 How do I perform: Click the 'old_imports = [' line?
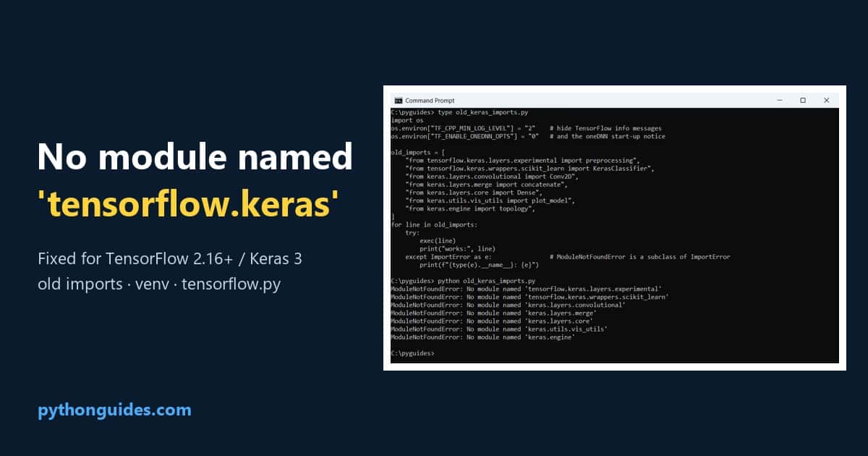(x=418, y=152)
